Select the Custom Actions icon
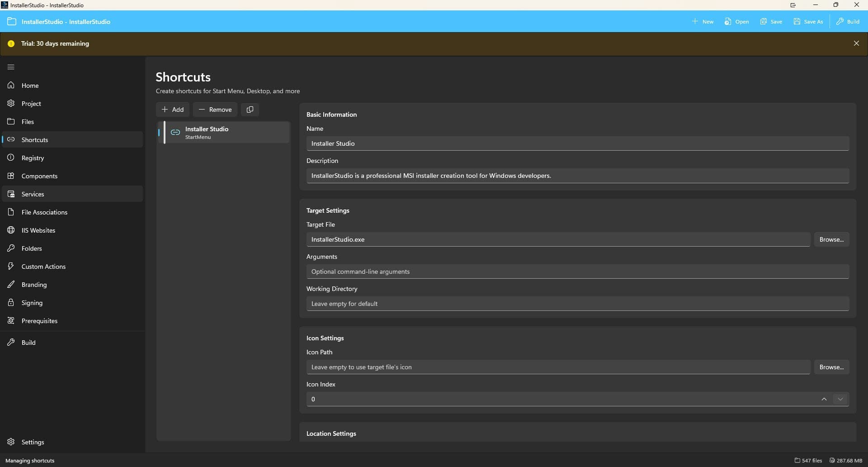 pos(11,266)
